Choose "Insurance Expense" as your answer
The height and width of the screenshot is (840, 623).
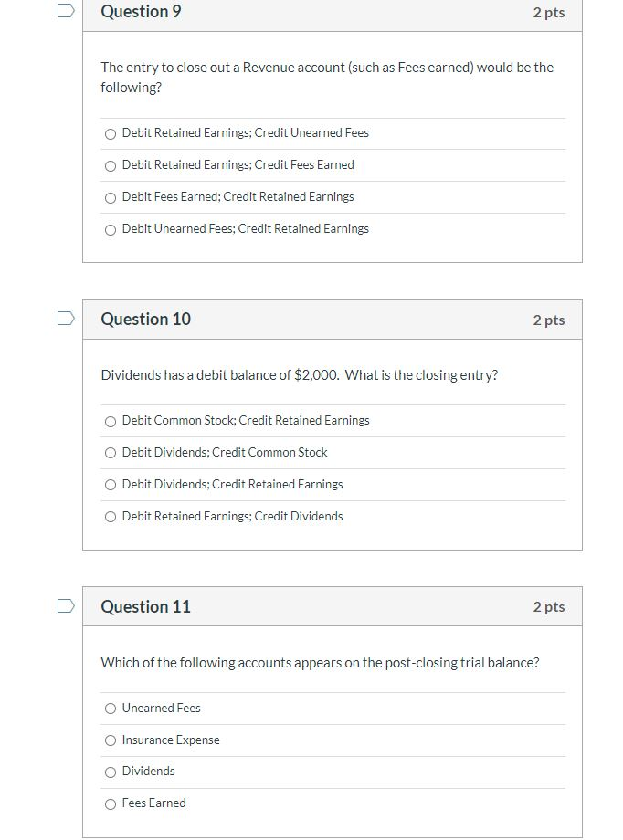111,740
